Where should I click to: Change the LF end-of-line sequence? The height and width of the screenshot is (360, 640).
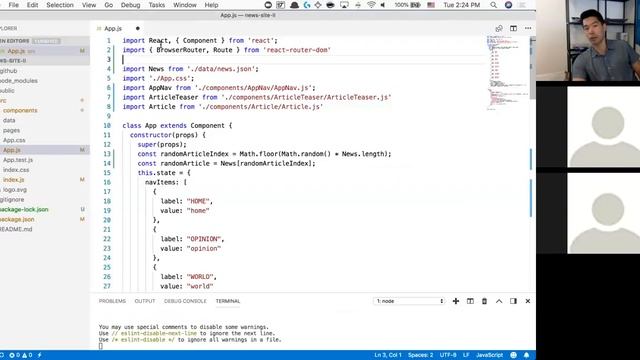(x=466, y=355)
